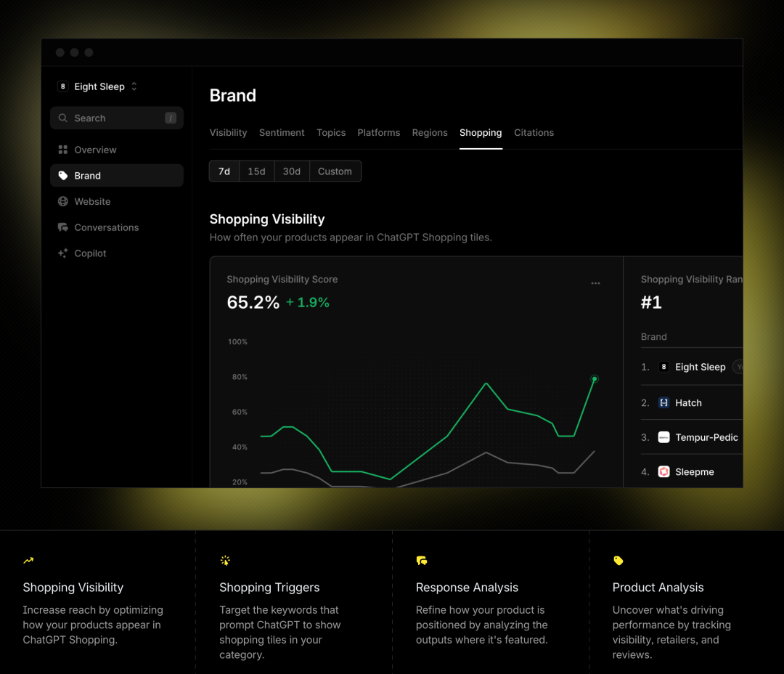Switch the time range to 15d
Screen dimensions: 784x674
pos(256,171)
